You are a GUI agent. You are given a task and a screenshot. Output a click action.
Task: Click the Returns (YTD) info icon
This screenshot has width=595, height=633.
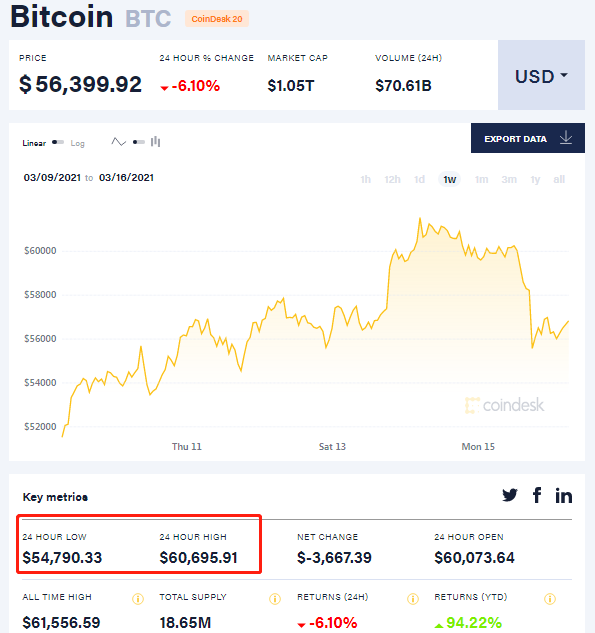[x=550, y=599]
